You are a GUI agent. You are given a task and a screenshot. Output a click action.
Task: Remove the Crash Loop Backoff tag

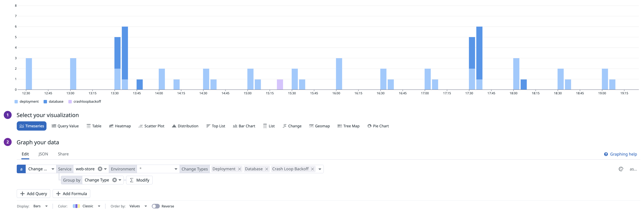312,169
